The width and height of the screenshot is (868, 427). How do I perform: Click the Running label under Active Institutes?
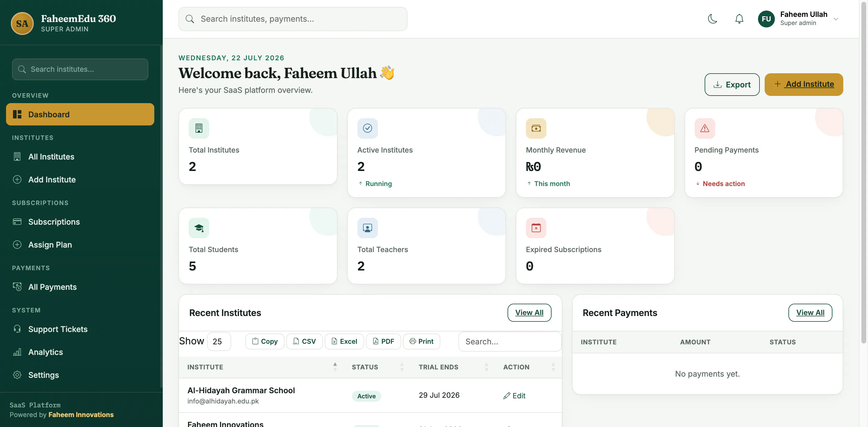pos(379,184)
